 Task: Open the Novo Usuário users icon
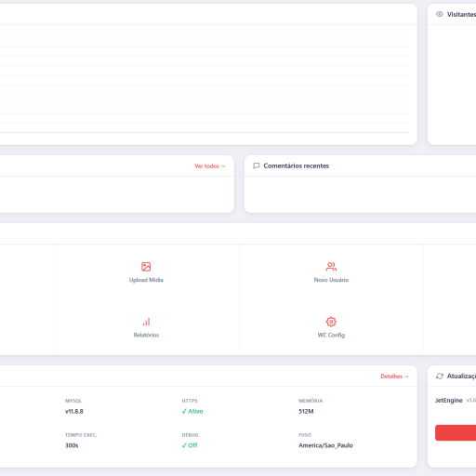(331, 267)
